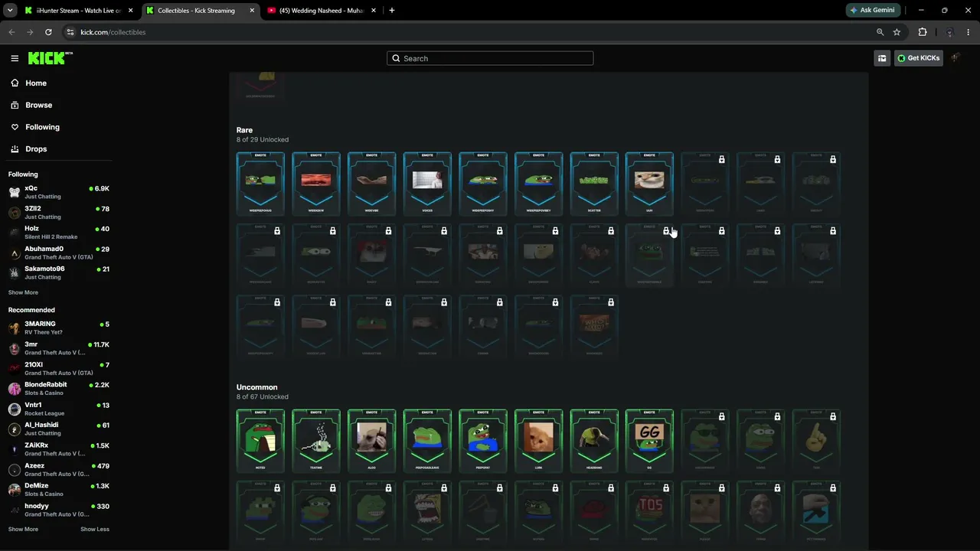Bookmark this page with the star icon
Image resolution: width=980 pixels, height=551 pixels.
click(897, 32)
